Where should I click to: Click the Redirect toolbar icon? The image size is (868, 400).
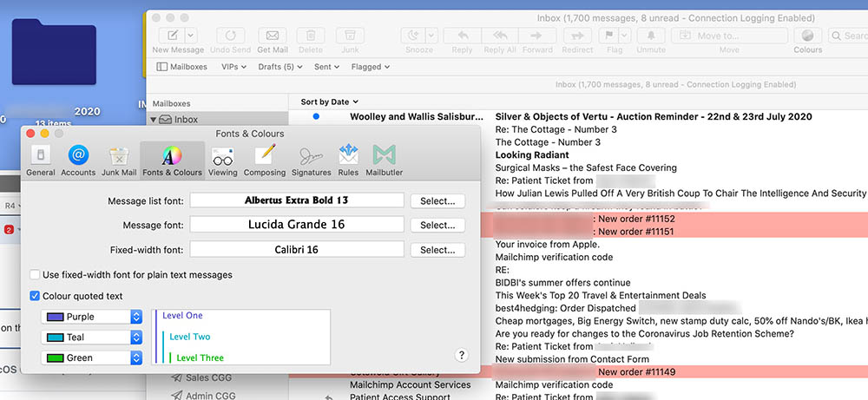(577, 36)
